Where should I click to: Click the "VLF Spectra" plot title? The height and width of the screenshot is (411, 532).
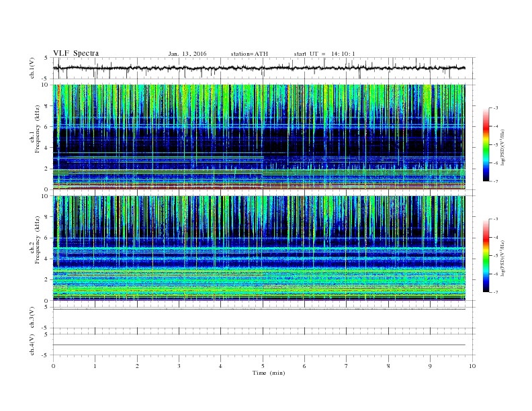(x=76, y=53)
